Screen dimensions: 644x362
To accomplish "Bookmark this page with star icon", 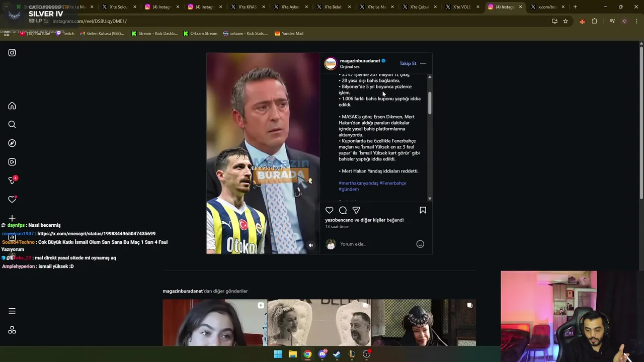I will coord(566,21).
